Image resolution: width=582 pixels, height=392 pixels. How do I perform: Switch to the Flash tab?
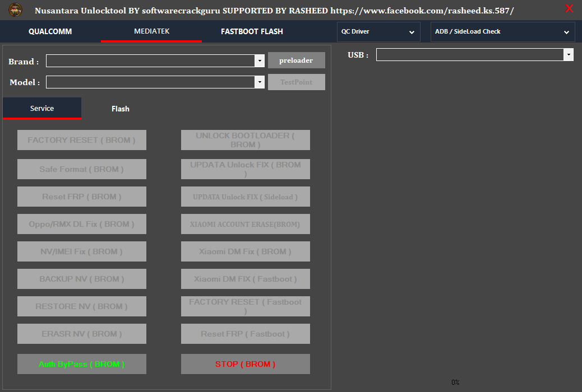[x=120, y=109]
